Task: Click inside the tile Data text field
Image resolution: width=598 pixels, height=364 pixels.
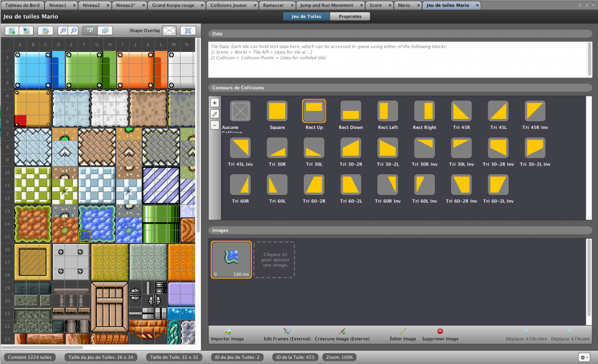Action: (398, 59)
